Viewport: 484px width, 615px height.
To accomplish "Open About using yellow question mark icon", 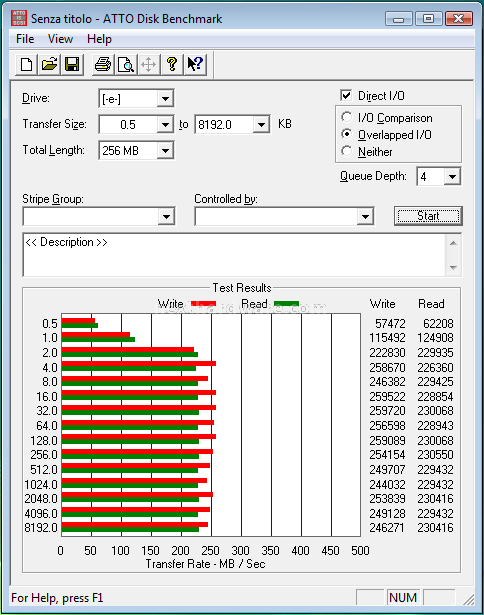I will 171,64.
